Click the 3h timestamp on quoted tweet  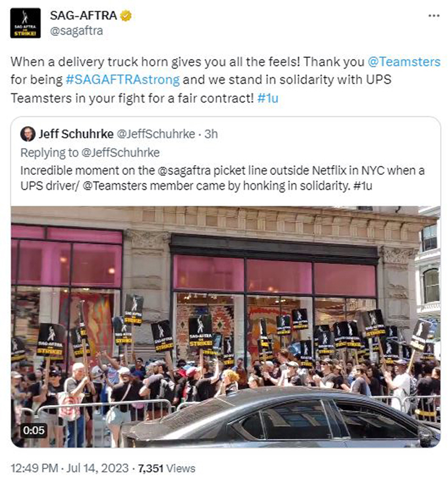pyautogui.click(x=211, y=134)
